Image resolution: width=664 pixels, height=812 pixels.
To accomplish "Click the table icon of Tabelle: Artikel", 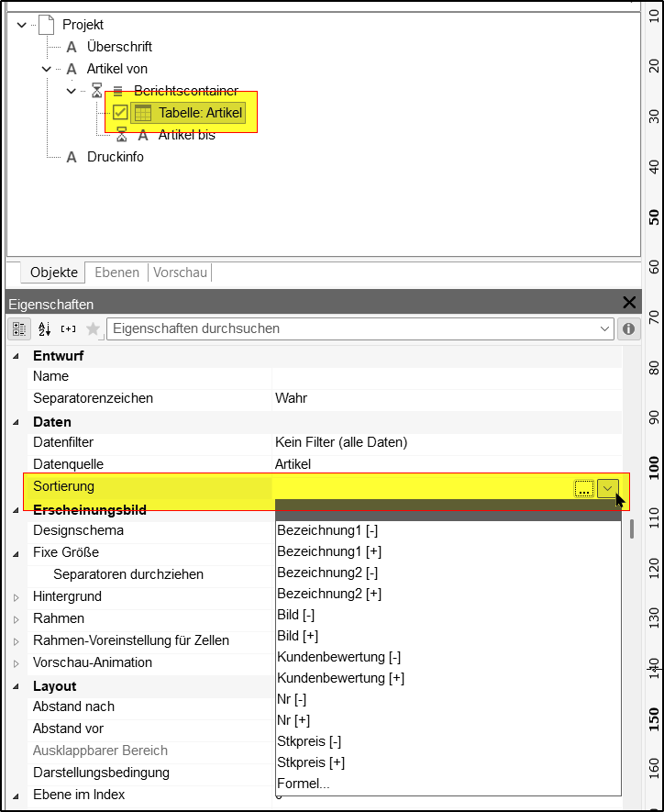I will [x=143, y=113].
